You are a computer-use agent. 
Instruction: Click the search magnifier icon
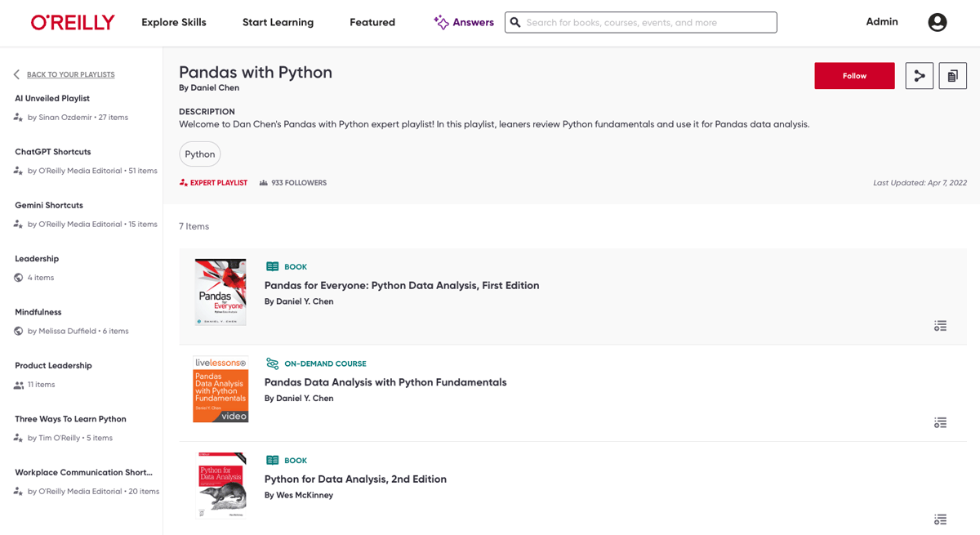click(x=515, y=22)
